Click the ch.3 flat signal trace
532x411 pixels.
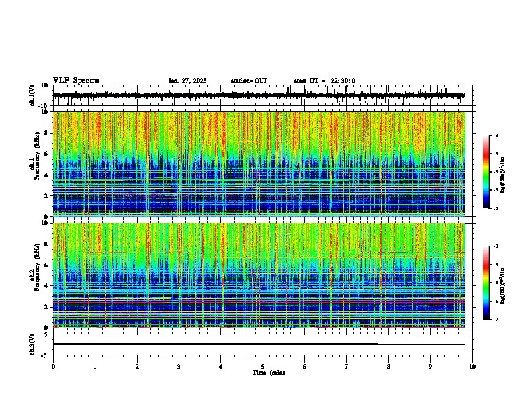coord(259,344)
